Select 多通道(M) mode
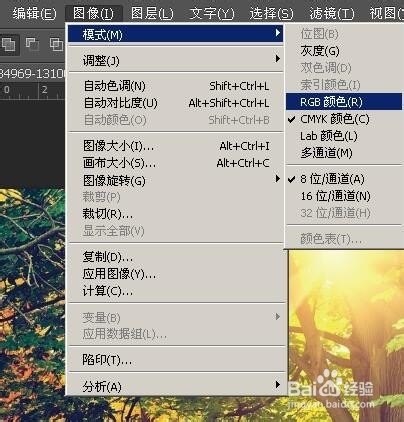 pos(344,153)
